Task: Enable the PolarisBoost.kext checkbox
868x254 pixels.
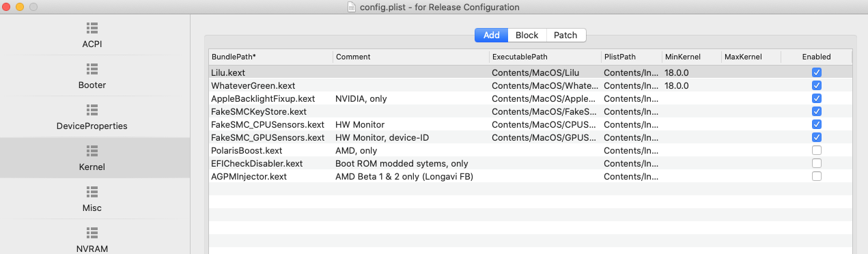Action: [817, 150]
